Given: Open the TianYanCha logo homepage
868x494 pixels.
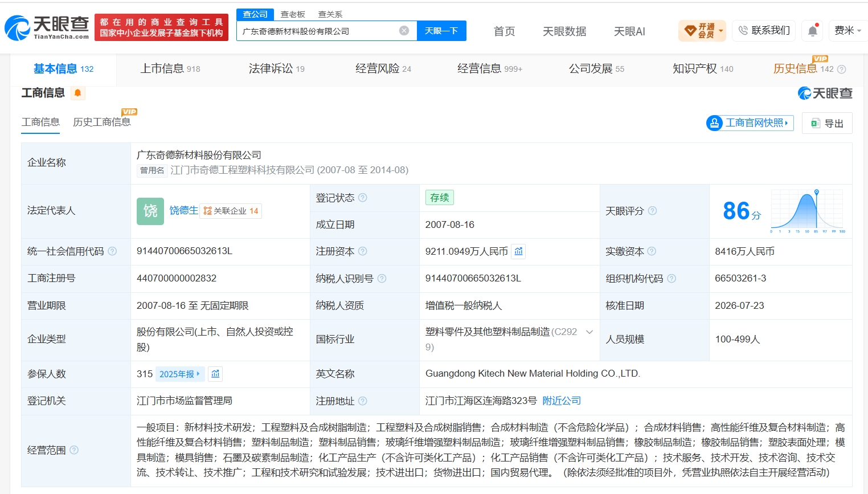Looking at the screenshot, I should click(x=47, y=27).
